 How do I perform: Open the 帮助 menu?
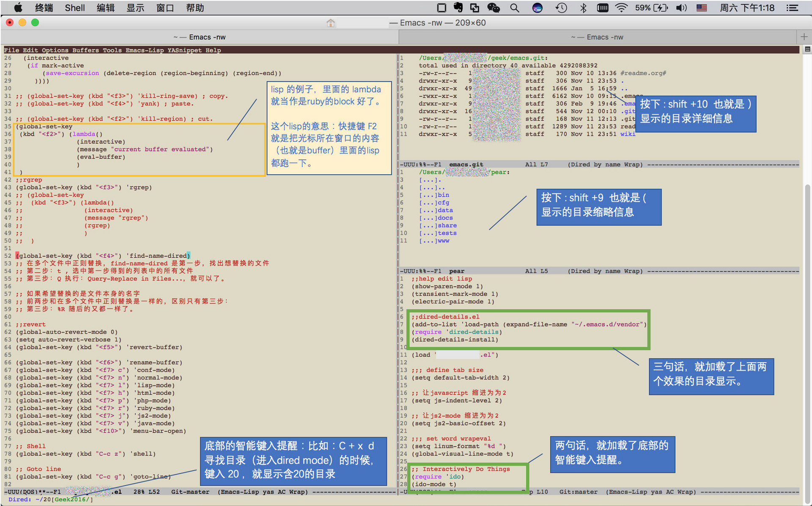(195, 8)
